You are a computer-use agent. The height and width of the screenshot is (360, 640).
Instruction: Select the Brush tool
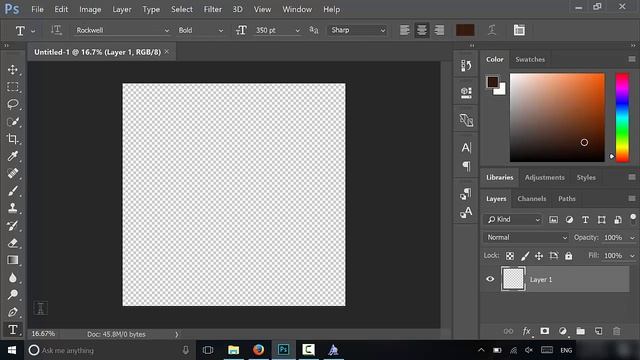click(13, 191)
